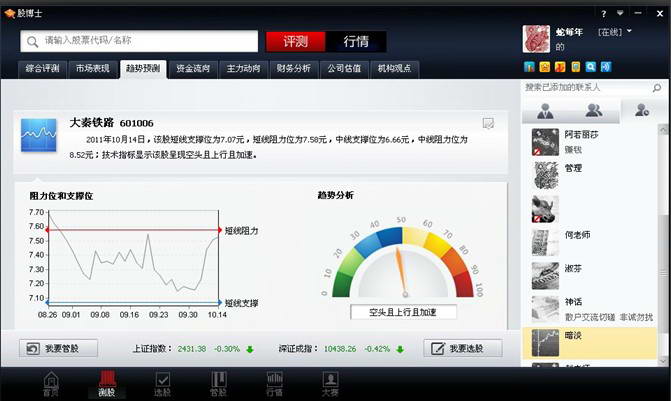Open the add-contact tab icon
The height and width of the screenshot is (401, 671).
pos(642,110)
